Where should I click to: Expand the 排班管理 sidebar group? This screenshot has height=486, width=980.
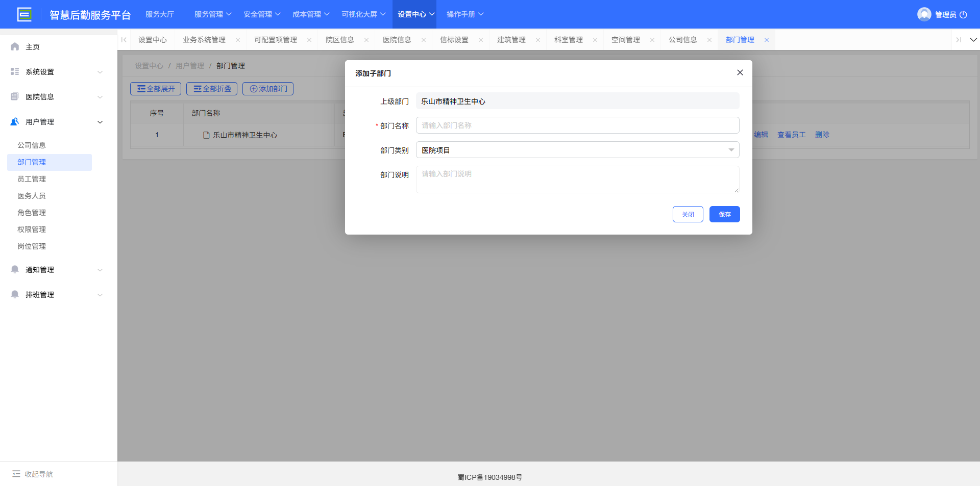click(100, 295)
